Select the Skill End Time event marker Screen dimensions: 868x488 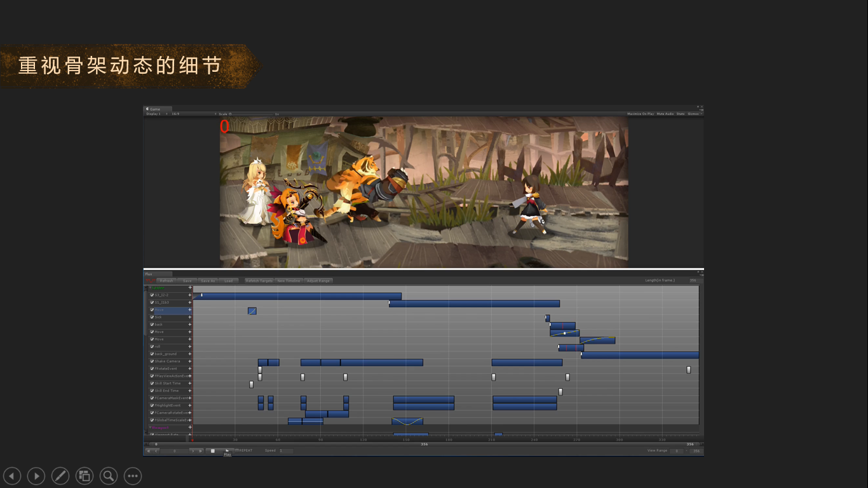click(560, 391)
